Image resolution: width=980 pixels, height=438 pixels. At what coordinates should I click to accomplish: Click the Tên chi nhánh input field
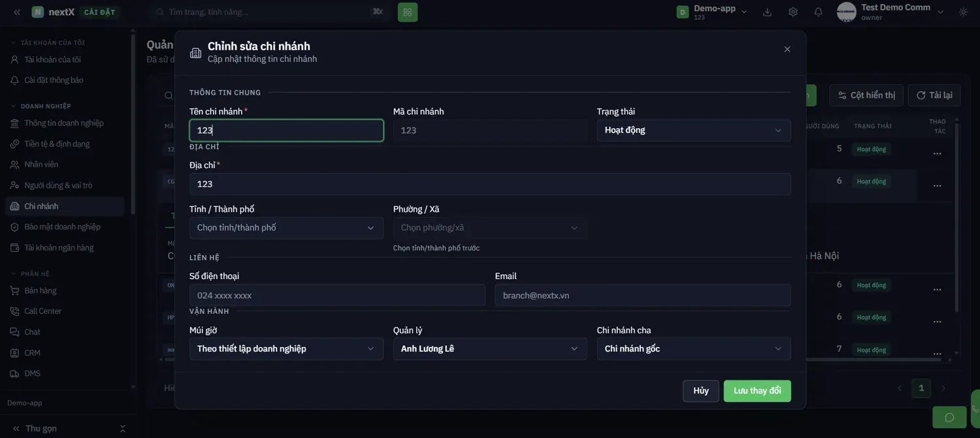(x=286, y=130)
